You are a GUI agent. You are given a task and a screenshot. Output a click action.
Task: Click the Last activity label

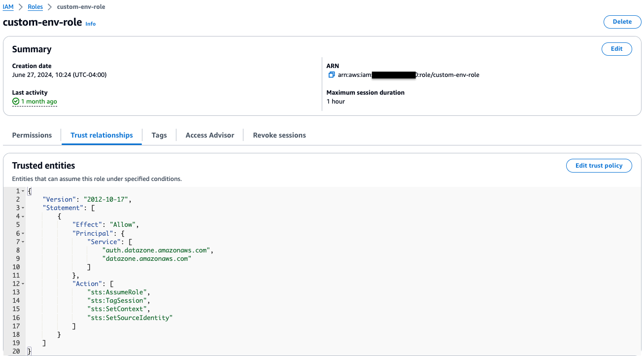(30, 92)
